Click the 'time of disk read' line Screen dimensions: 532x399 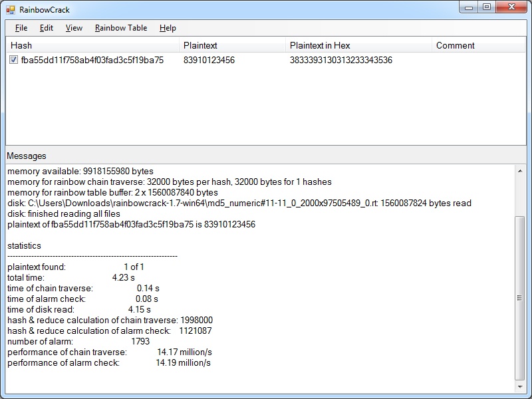79,309
